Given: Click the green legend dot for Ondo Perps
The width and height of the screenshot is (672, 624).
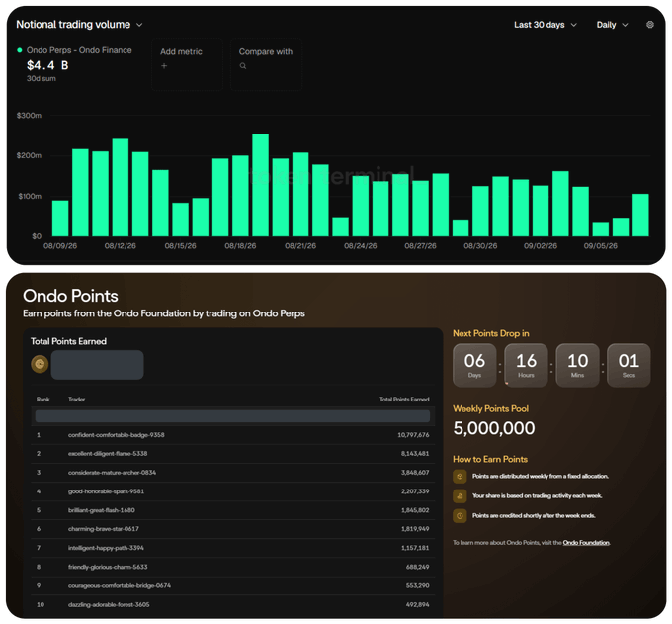Looking at the screenshot, I should click(x=20, y=50).
